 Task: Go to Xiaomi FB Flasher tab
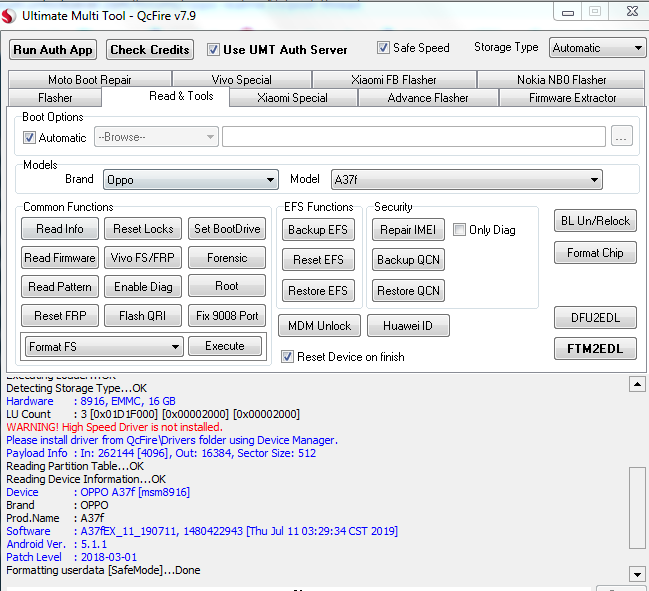(x=394, y=79)
